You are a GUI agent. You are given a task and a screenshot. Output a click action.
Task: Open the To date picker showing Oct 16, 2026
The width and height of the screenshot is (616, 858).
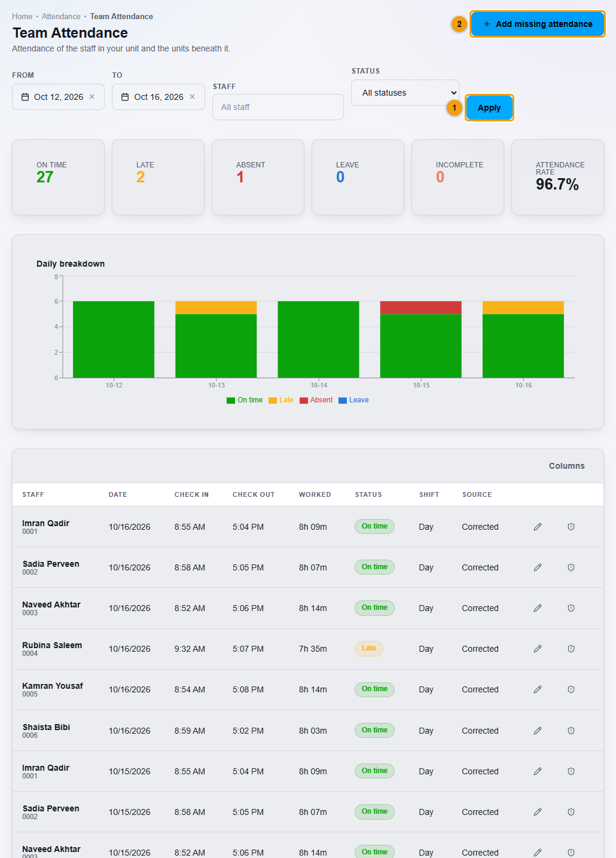click(x=158, y=97)
